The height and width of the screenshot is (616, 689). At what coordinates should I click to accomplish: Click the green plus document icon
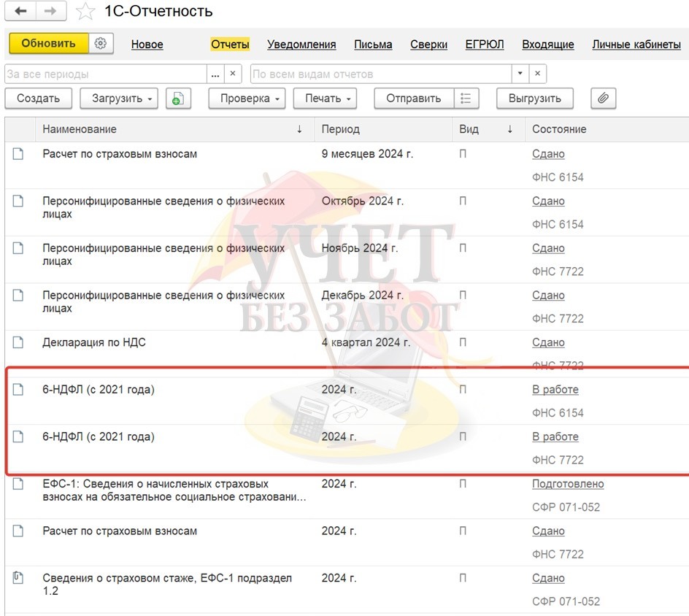pos(178,99)
